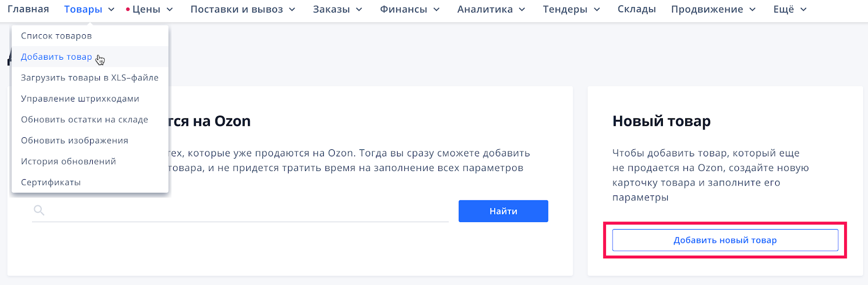
Task: Open the Аналитика dropdown chevron
Action: [522, 10]
